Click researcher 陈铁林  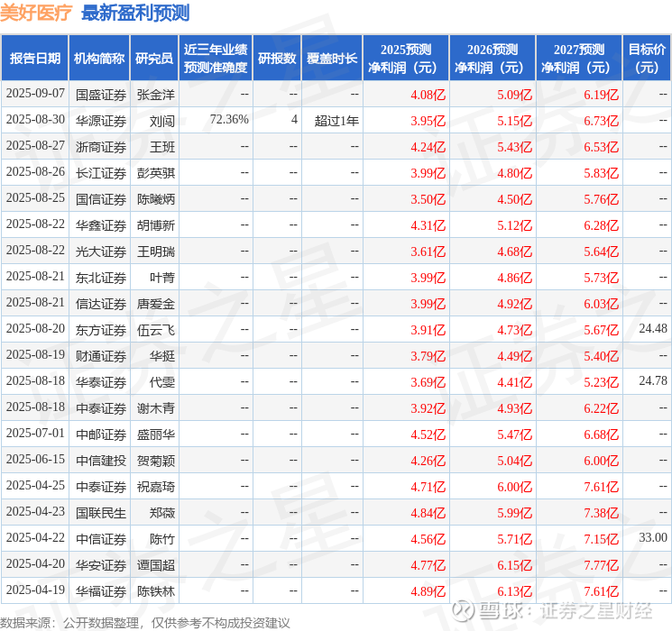155,591
